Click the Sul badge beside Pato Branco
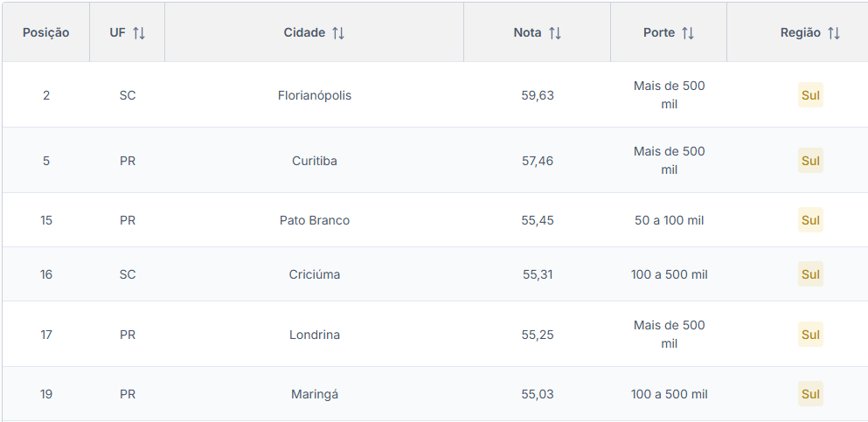The image size is (868, 422). tap(810, 220)
